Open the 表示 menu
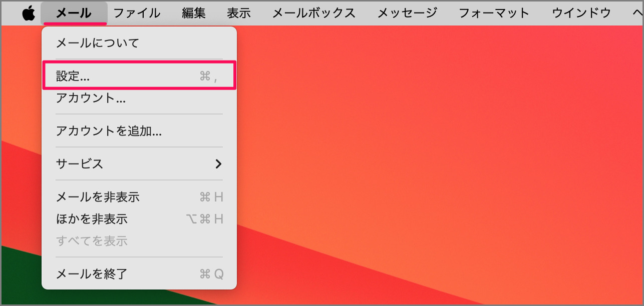This screenshot has height=306, width=644. coord(239,13)
